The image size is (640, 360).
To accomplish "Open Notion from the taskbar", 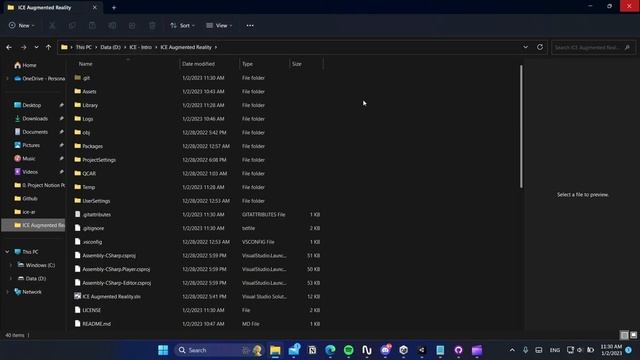I will coord(312,350).
